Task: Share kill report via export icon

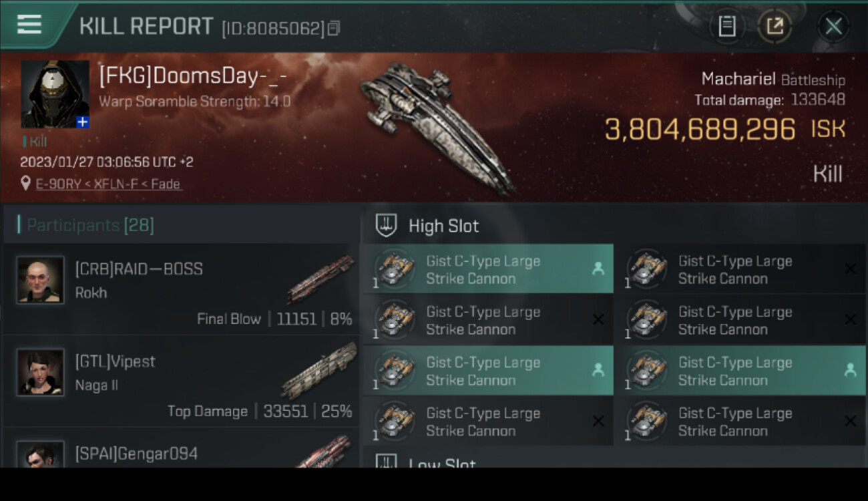Action: (x=775, y=26)
